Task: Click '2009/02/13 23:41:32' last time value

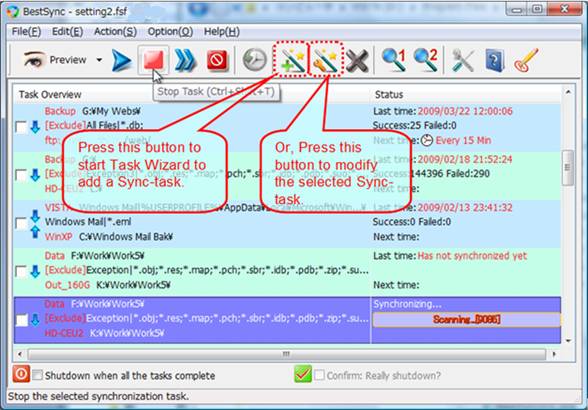Action: click(465, 207)
